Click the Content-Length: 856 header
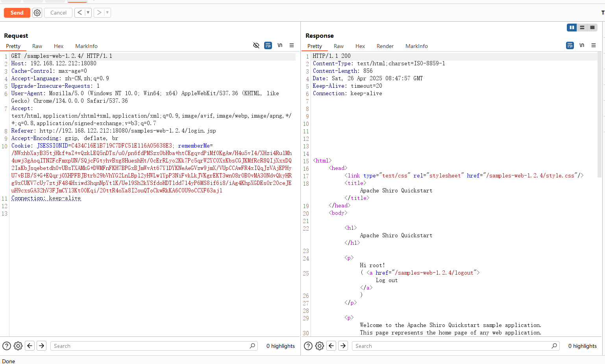Screen dimensions: 605x364 click(342, 71)
